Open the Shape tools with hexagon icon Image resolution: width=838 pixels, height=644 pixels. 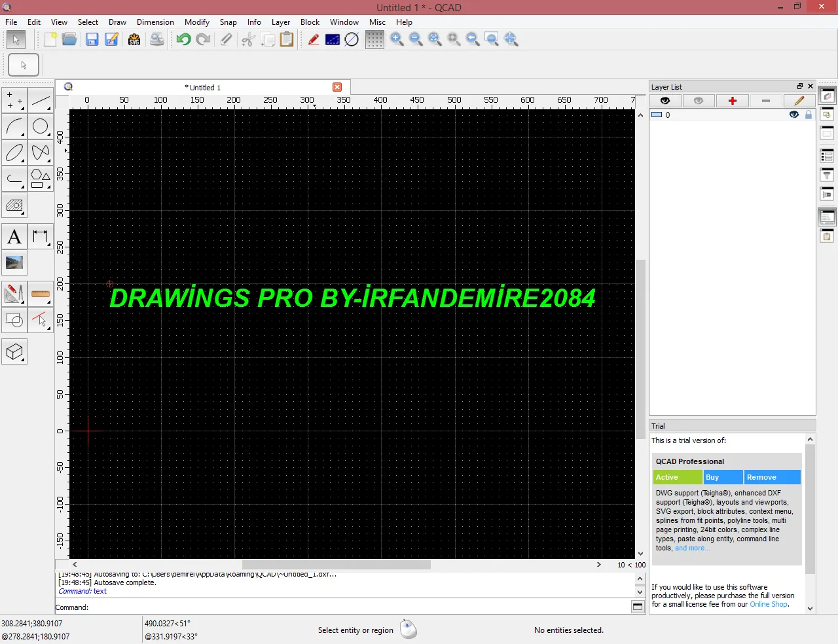41,179
